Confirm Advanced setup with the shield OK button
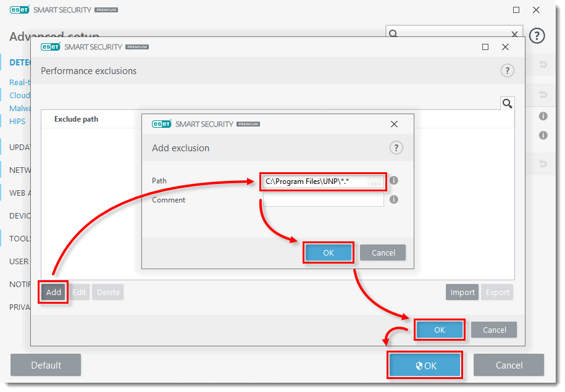Image resolution: width=565 pixels, height=392 pixels. point(425,365)
